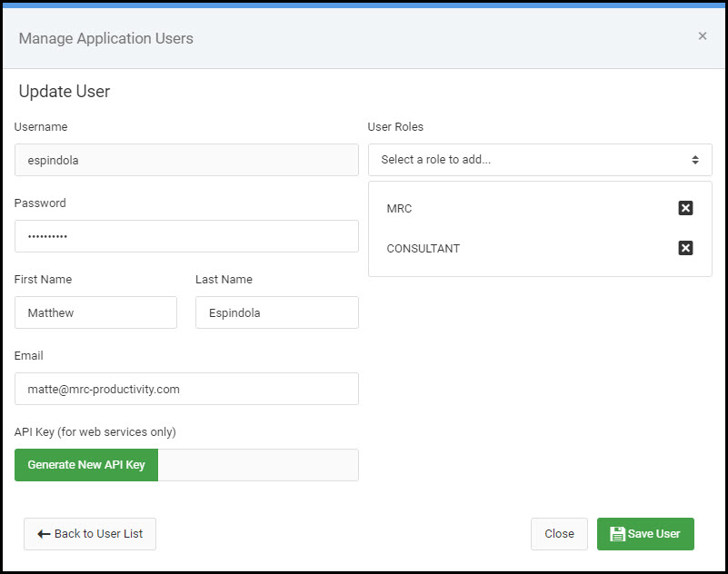Click the floppy disk icon on Save User
Image resolution: width=728 pixels, height=574 pixels.
[x=617, y=534]
